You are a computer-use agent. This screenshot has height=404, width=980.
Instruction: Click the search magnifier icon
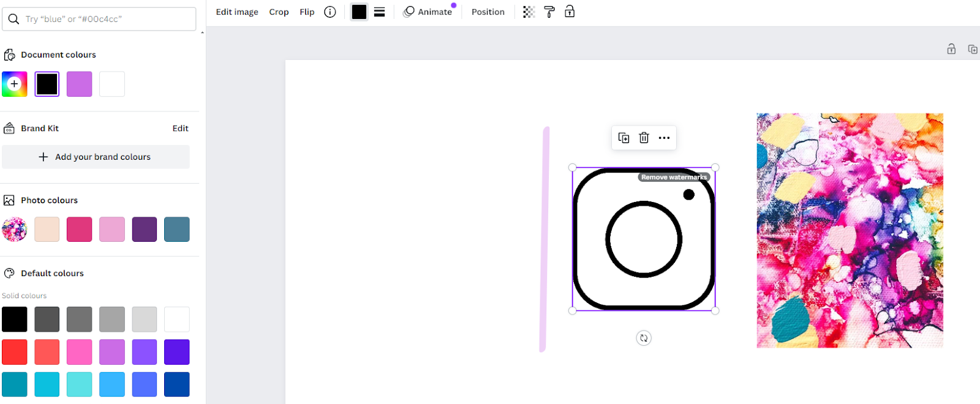pos(13,19)
